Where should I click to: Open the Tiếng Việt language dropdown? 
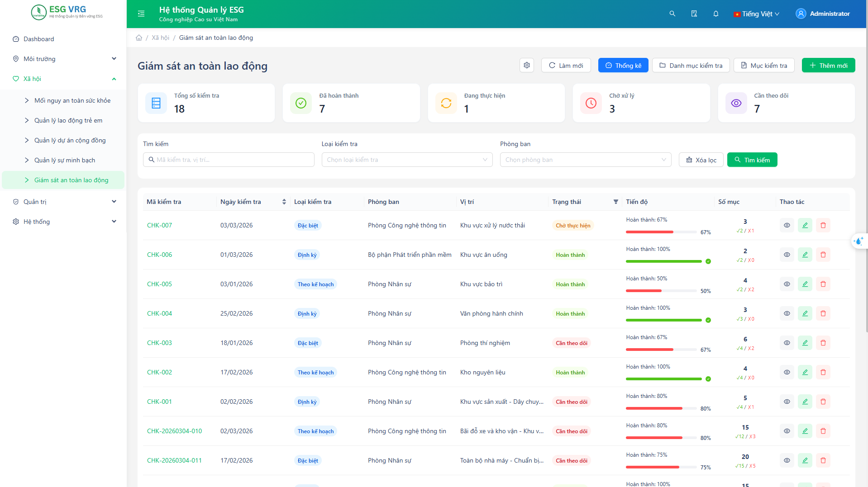(757, 14)
